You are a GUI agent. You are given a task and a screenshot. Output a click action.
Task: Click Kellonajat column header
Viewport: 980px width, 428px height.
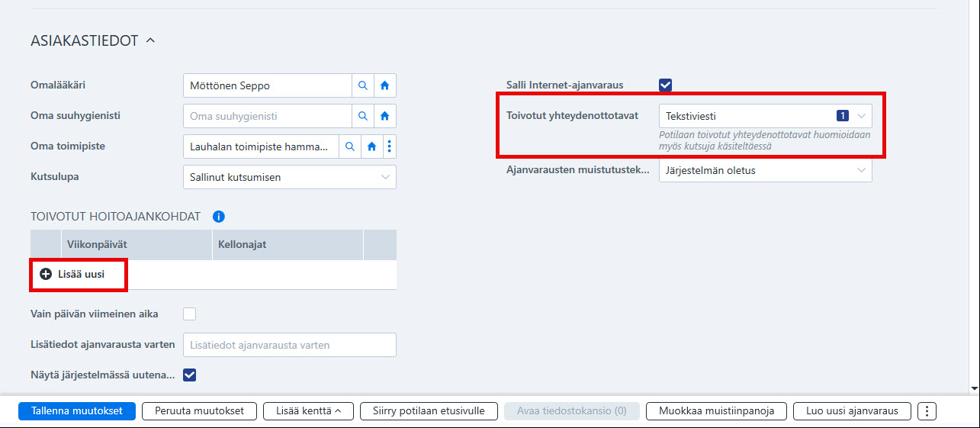[288, 245]
